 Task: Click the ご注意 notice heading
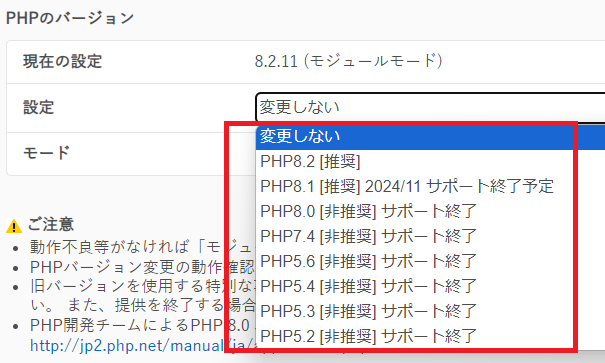(51, 224)
